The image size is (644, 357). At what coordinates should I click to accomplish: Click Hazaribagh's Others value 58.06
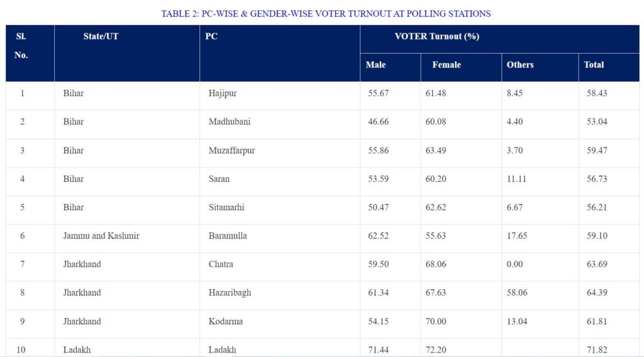(517, 293)
